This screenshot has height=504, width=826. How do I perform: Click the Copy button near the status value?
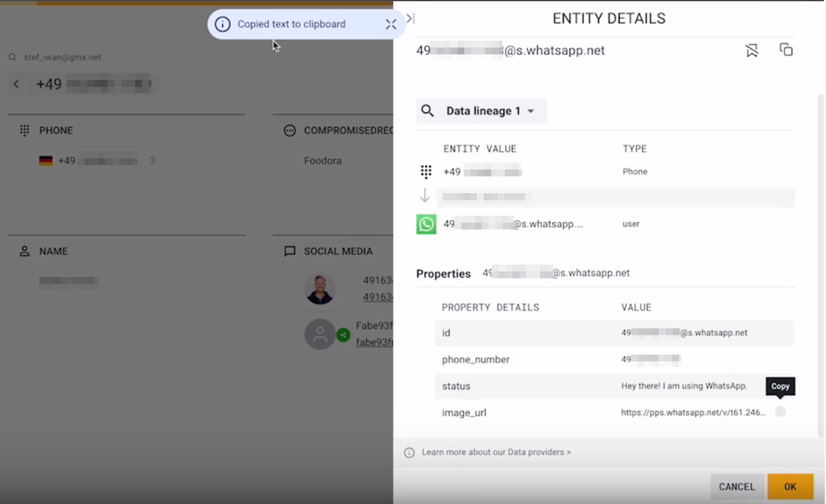780,386
